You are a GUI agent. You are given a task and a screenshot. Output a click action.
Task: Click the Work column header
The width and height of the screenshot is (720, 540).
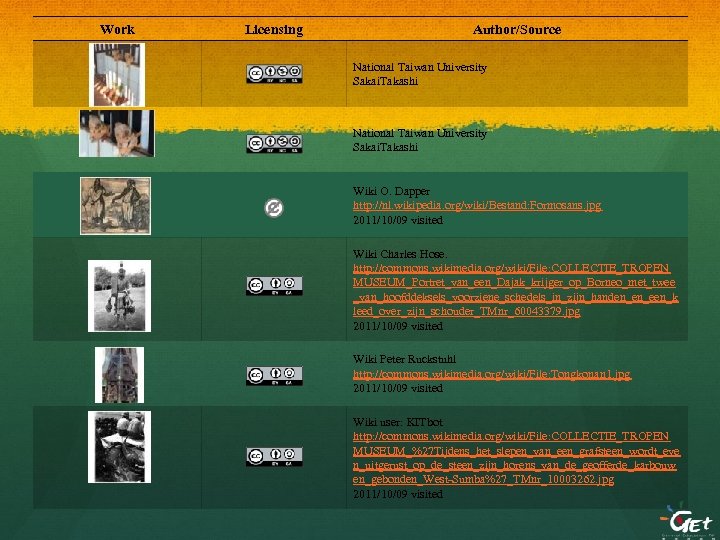coord(117,29)
